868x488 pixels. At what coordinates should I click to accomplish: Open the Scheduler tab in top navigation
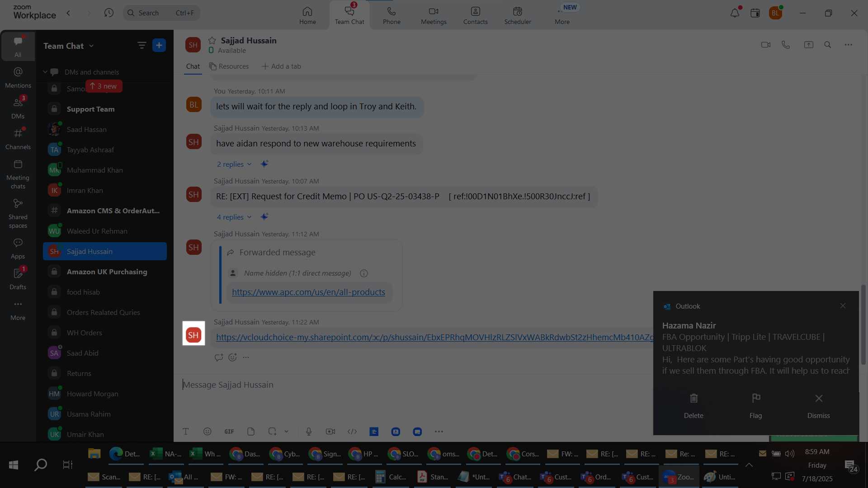[518, 15]
